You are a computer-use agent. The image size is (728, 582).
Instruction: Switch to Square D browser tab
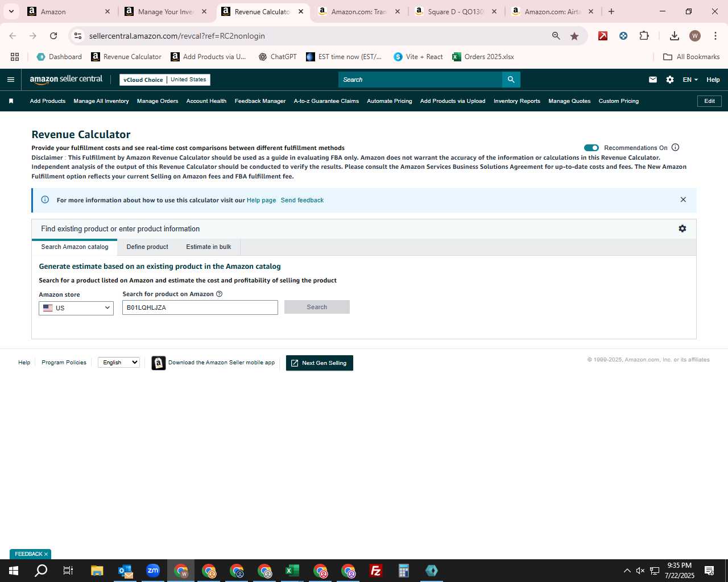click(455, 11)
